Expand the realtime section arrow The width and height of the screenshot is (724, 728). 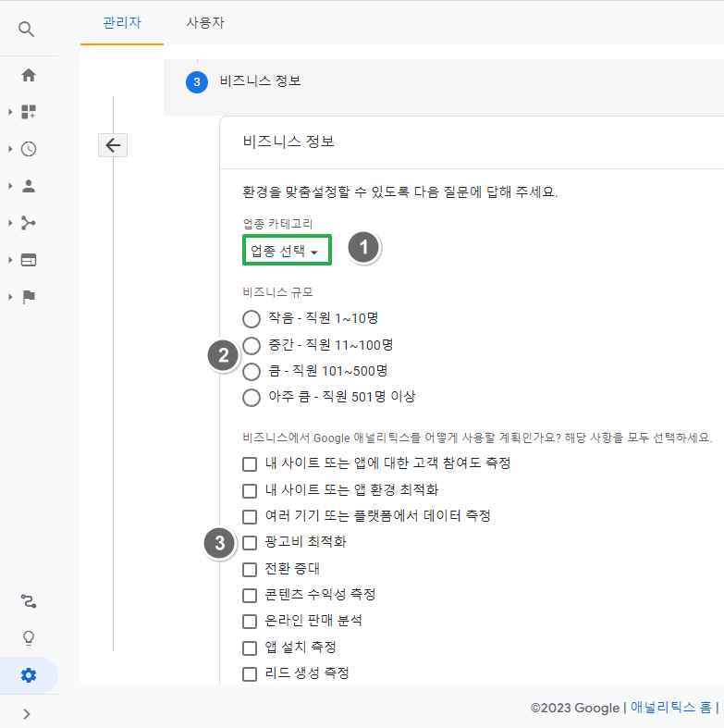tap(10, 149)
